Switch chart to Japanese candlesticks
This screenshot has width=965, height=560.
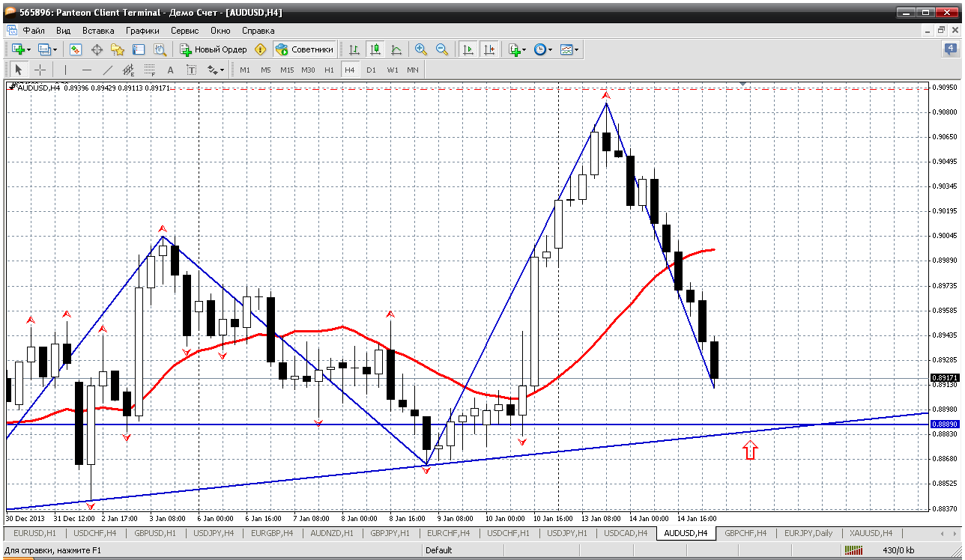[375, 49]
